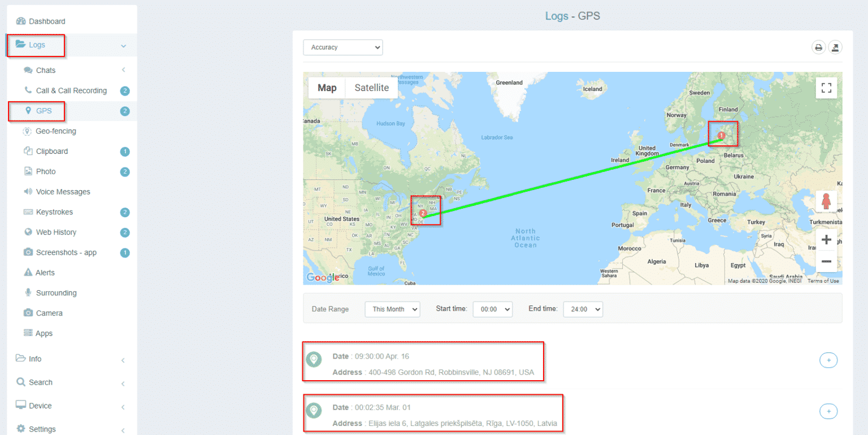
Task: Open the End time dropdown
Action: [583, 309]
